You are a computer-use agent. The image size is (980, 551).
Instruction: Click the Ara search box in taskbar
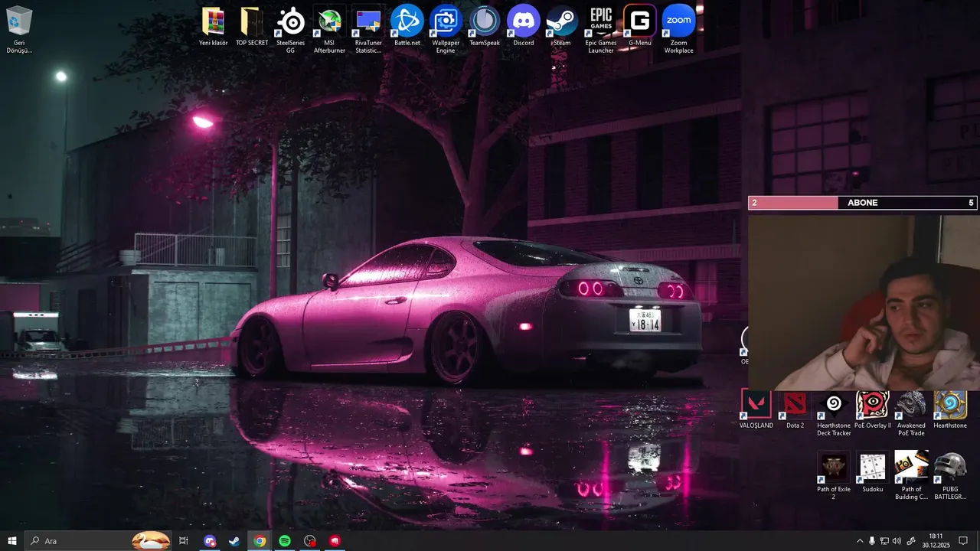pyautogui.click(x=98, y=541)
